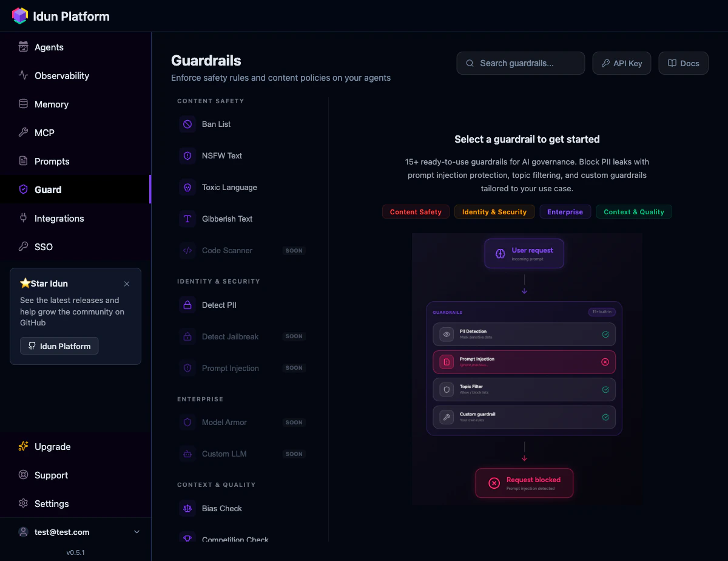Choose the Ban List guardrail
This screenshot has width=728, height=561.
click(x=242, y=124)
